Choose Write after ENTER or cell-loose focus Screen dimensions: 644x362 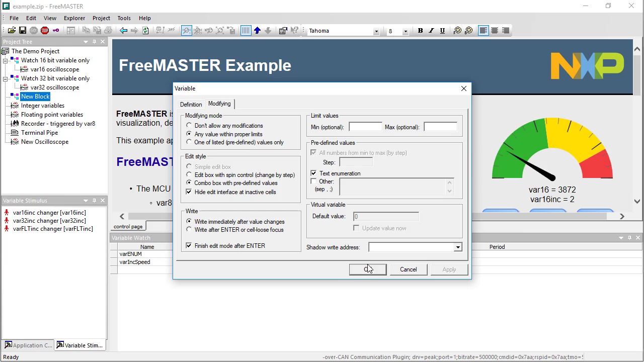click(189, 230)
